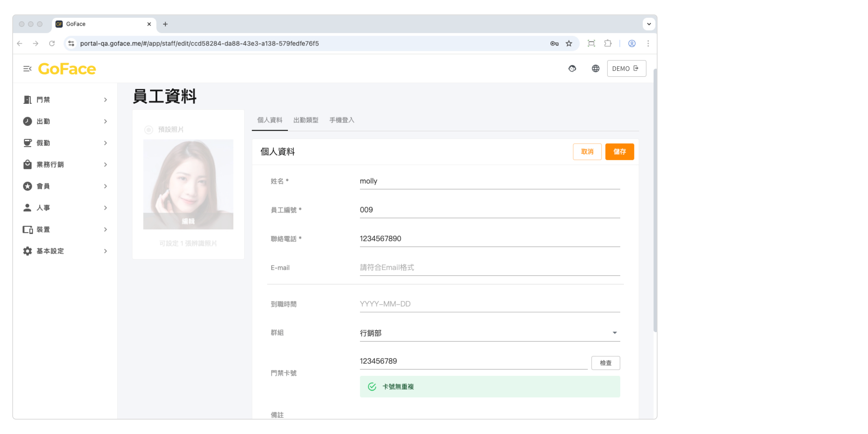Viewport: 868px width, 434px height.
Task: Open the 群組 dropdown showing 行銷部
Action: [489, 333]
